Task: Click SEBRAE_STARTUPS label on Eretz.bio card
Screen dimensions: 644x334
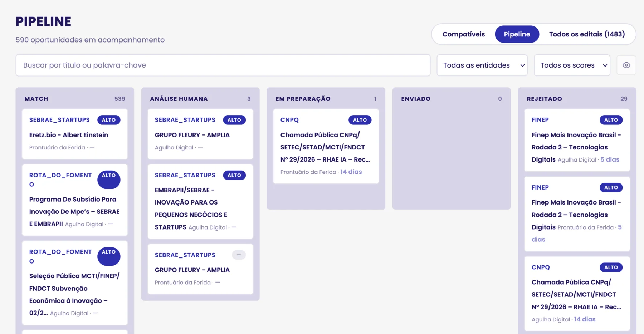Action: tap(59, 120)
